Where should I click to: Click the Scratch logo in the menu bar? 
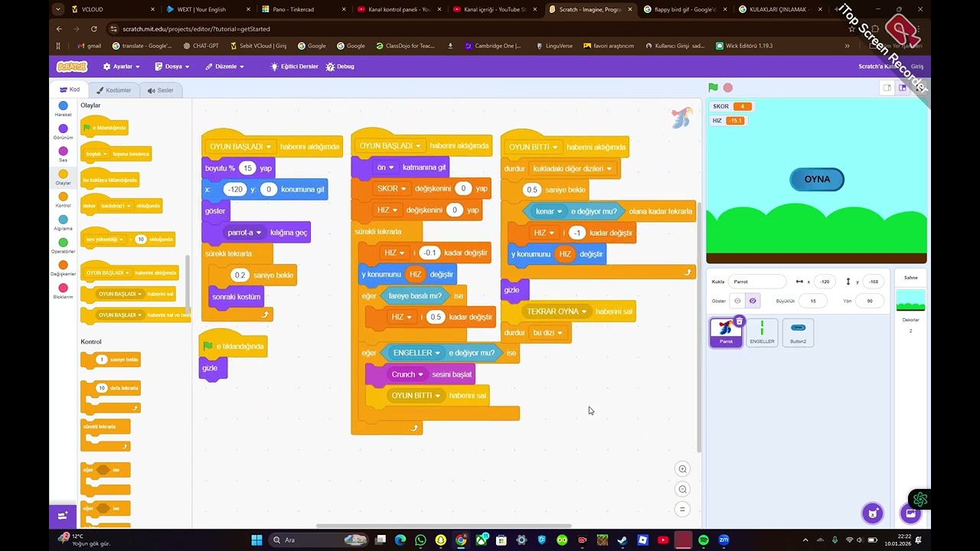(72, 67)
